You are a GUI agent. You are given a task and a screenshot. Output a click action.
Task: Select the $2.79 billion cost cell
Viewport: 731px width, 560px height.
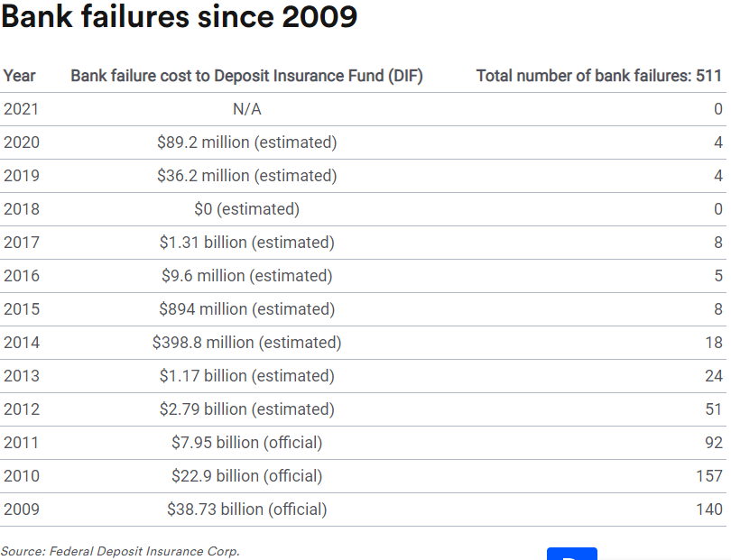click(x=246, y=409)
